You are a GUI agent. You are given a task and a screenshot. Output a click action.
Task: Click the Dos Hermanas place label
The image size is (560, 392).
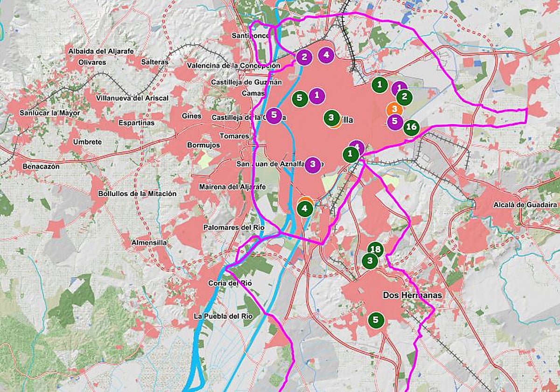(x=413, y=295)
